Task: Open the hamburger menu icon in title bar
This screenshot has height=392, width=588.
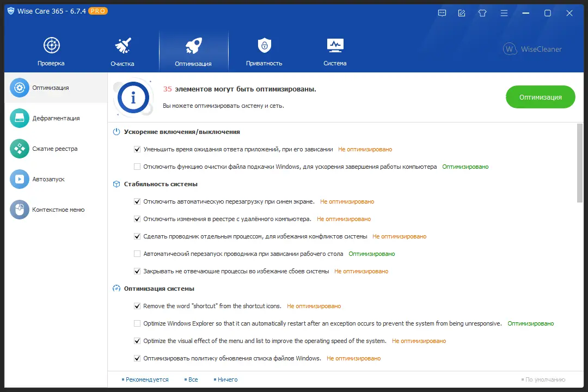Action: 504,13
